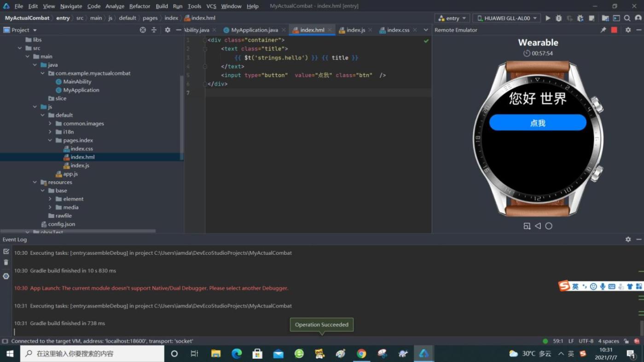Expand the element folder under base
This screenshot has width=644, height=362.
[x=50, y=199]
